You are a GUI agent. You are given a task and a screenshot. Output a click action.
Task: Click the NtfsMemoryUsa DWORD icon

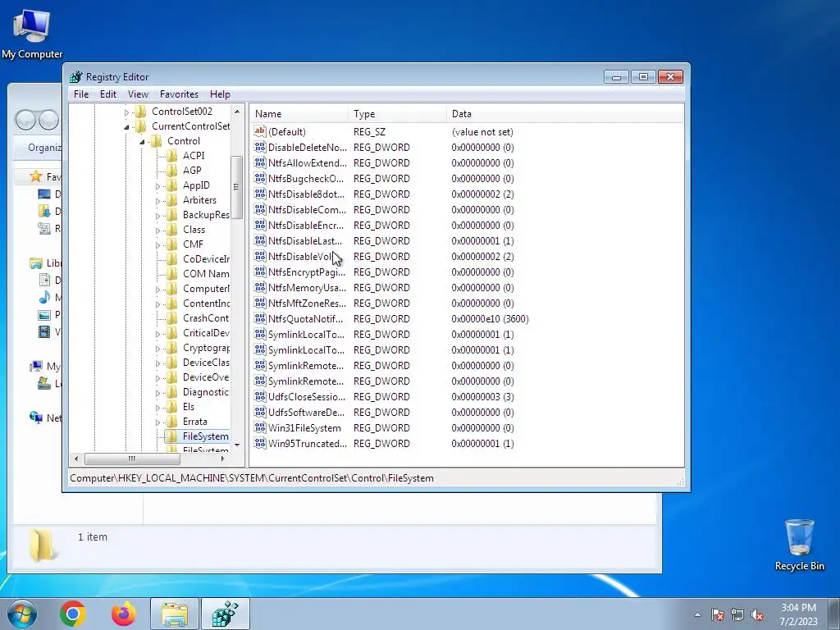click(x=260, y=287)
